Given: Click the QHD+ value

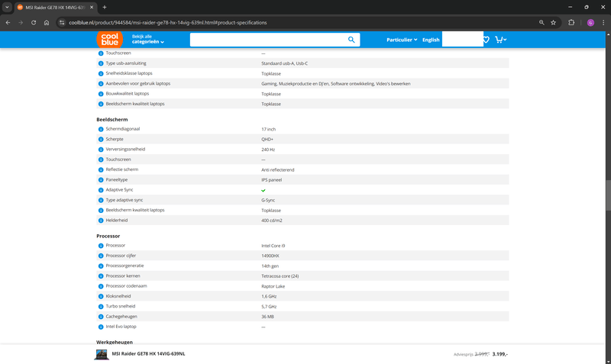Looking at the screenshot, I should [267, 140].
